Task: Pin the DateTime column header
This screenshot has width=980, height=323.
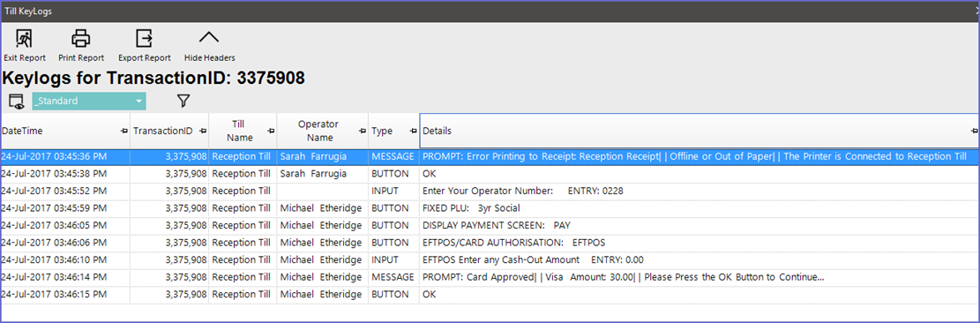Action: [x=123, y=131]
